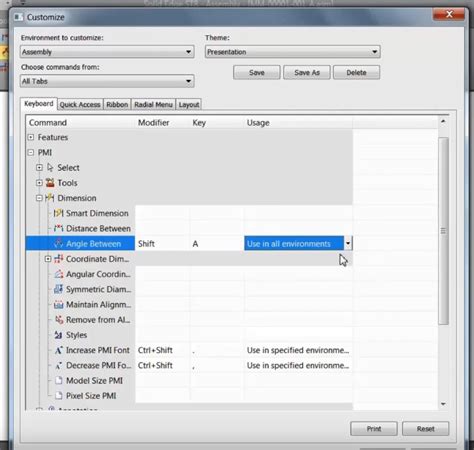The height and width of the screenshot is (450, 474).
Task: Click the 'A' key cell for Angle Between
Action: coord(217,244)
